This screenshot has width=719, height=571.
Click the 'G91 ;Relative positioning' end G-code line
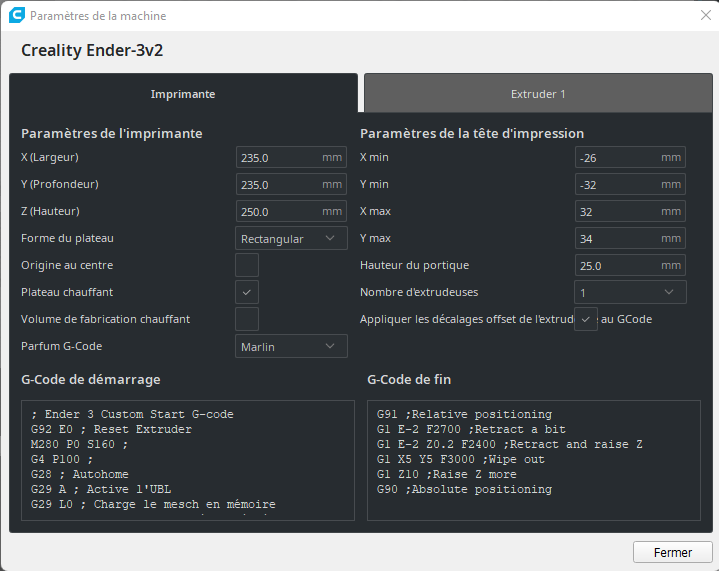pyautogui.click(x=465, y=415)
